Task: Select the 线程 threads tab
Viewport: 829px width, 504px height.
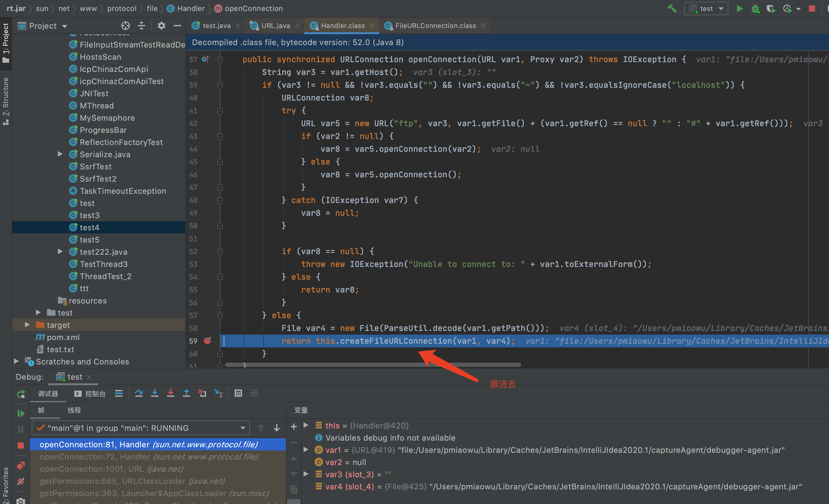Action: click(x=74, y=410)
